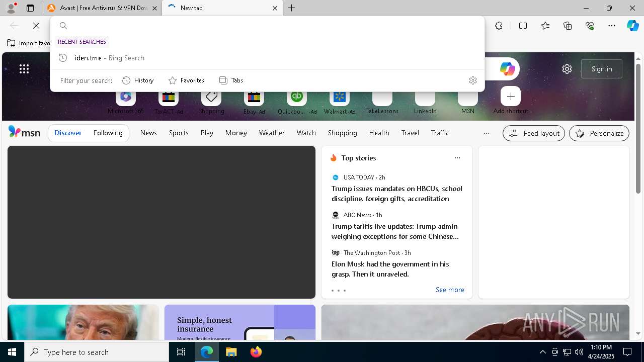This screenshot has width=644, height=362.
Task: Open the Sports category
Action: coord(179,133)
